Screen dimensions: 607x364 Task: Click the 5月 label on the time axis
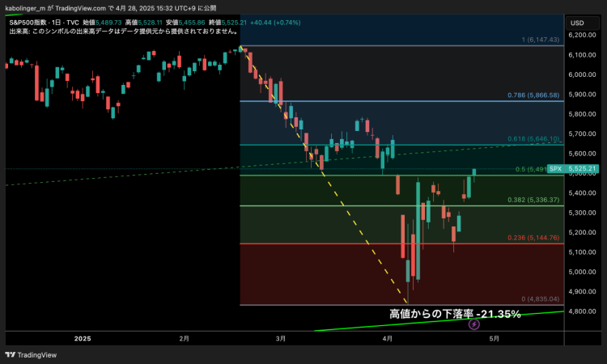(x=494, y=338)
